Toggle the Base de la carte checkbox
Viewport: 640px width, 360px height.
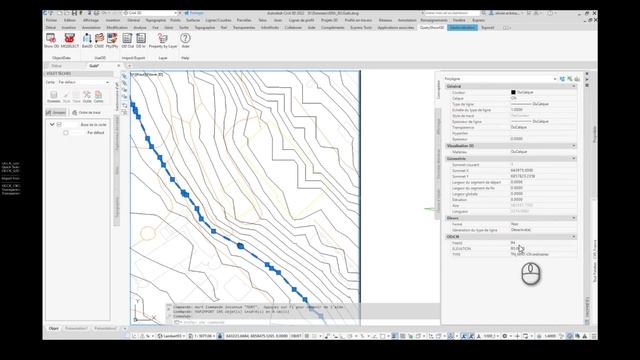click(x=59, y=124)
